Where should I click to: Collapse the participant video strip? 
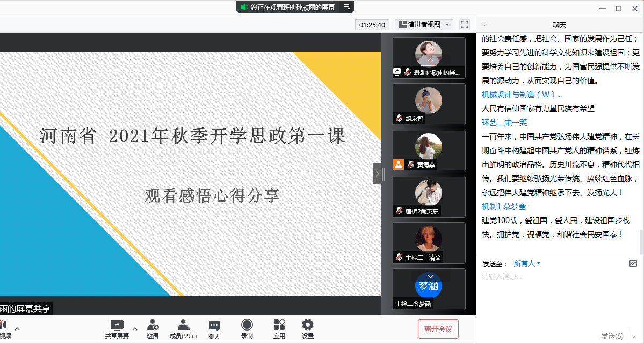point(377,174)
